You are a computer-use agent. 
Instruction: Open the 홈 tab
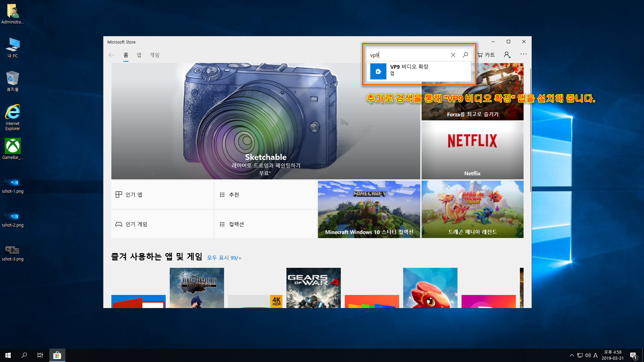[x=126, y=55]
